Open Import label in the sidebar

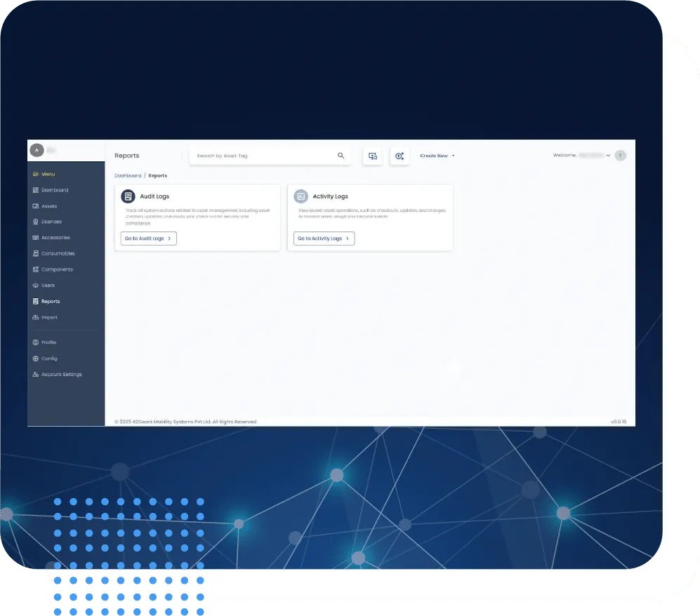click(x=50, y=318)
